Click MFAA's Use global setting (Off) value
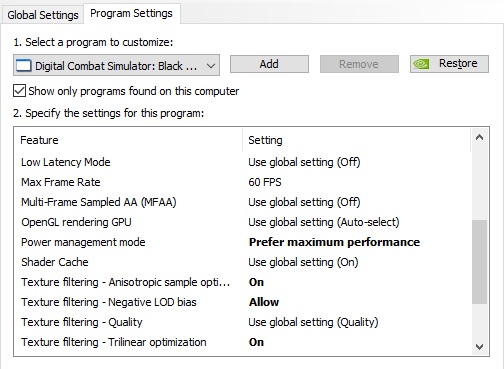The height and width of the screenshot is (369, 504). point(304,202)
